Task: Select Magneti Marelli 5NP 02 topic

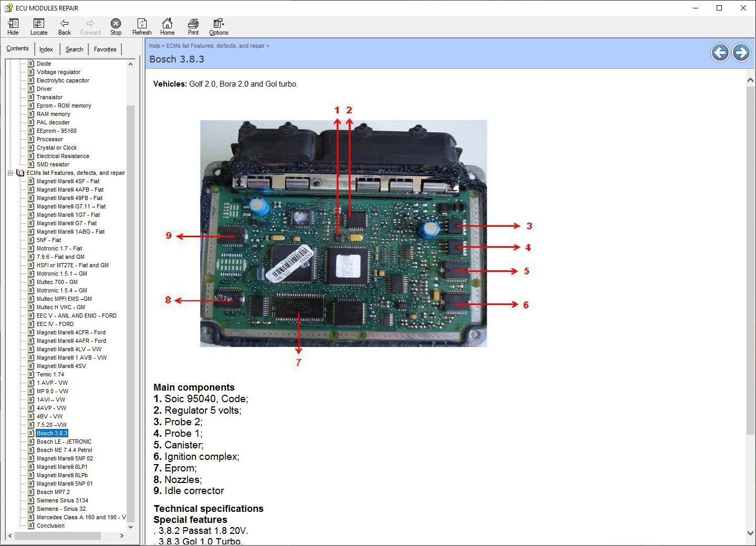Action: point(65,458)
